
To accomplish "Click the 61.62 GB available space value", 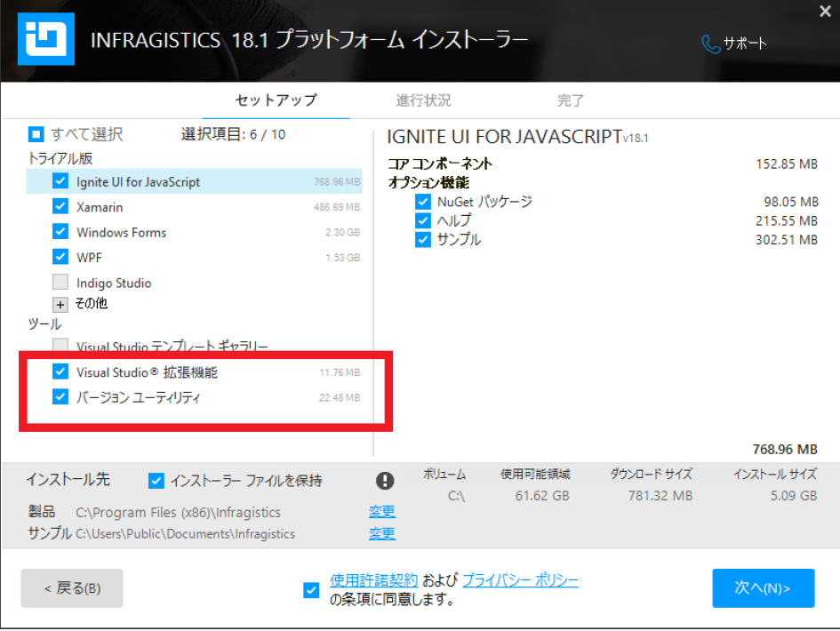I will [542, 496].
